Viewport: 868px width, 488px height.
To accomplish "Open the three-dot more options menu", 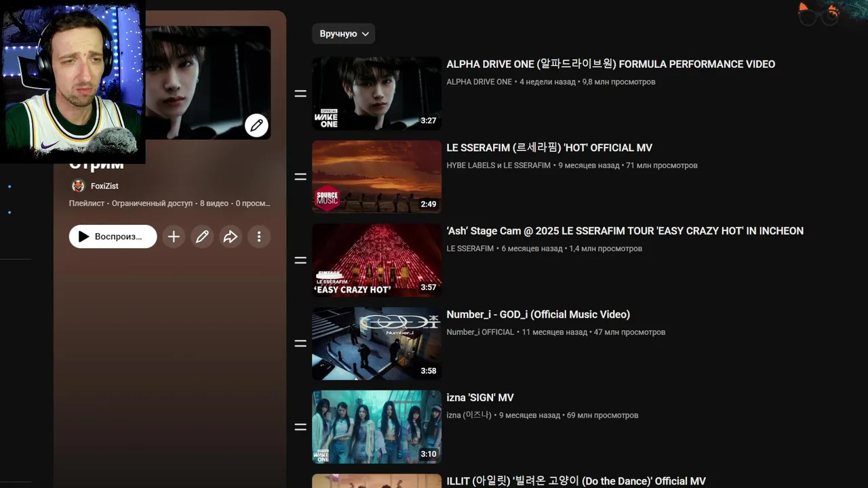I will [x=259, y=237].
